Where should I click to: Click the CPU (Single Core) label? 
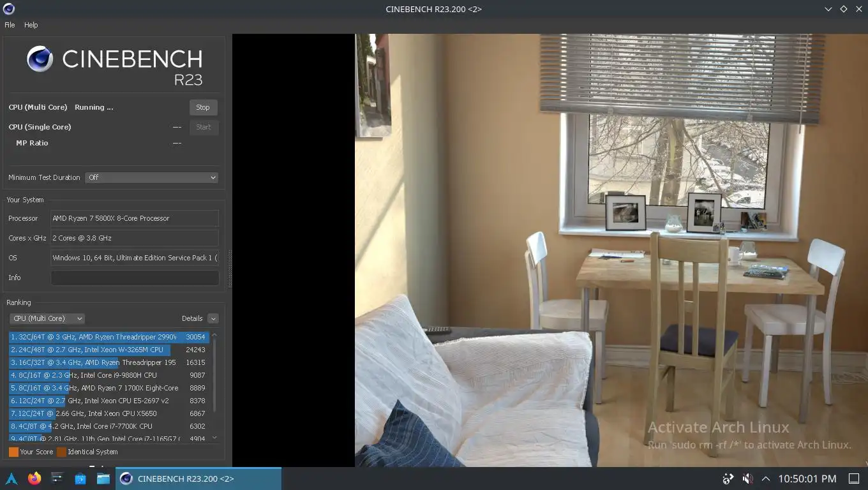40,127
